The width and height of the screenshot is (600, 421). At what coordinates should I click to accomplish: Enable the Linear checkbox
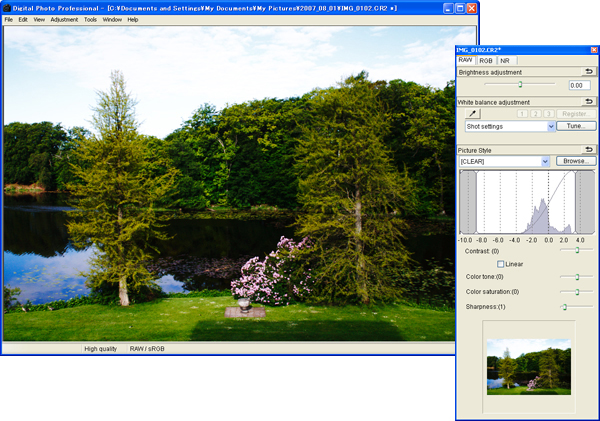(x=501, y=264)
